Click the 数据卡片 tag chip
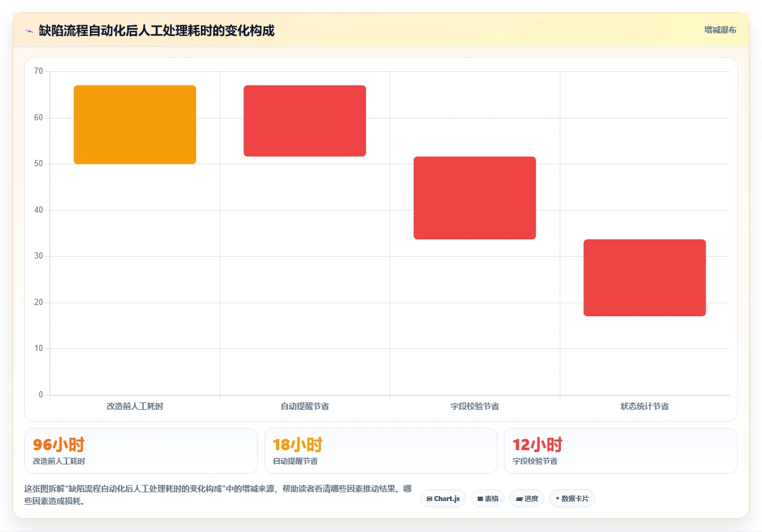The height and width of the screenshot is (532, 762). (x=572, y=499)
